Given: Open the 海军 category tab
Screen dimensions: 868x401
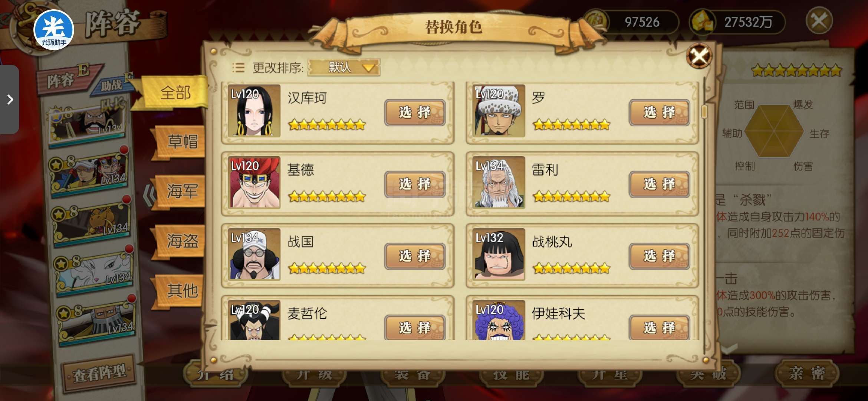Looking at the screenshot, I should click(182, 191).
